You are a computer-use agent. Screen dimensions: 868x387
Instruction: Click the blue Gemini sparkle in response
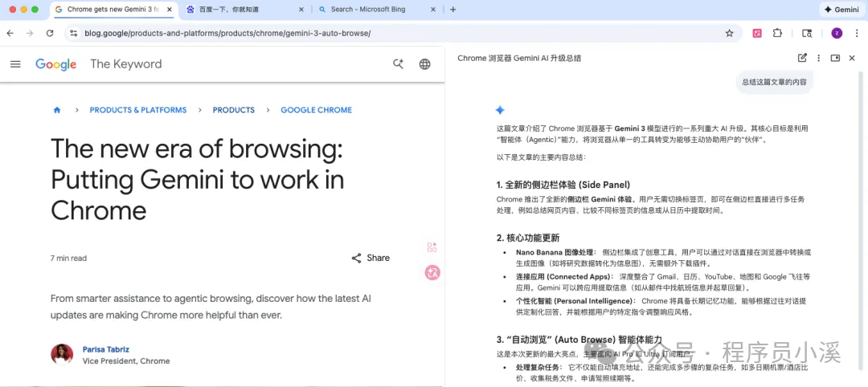click(500, 110)
